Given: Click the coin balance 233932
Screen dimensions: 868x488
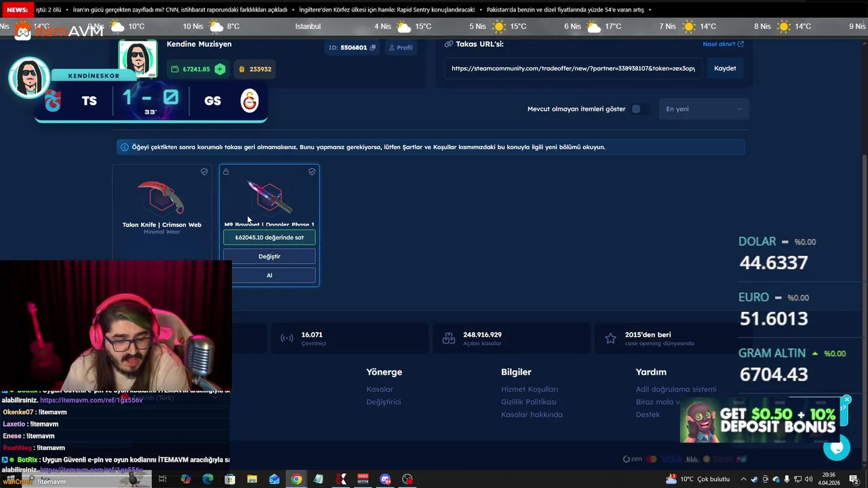Looking at the screenshot, I should click(255, 69).
